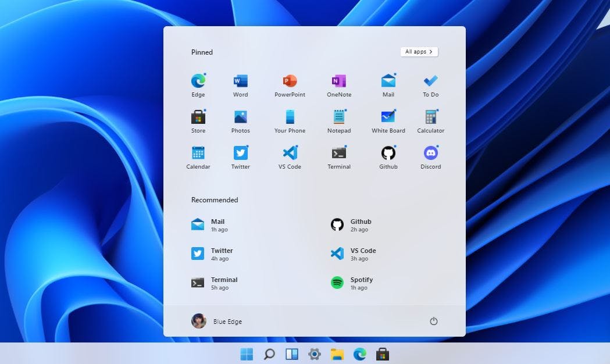Viewport: 610px width, 364px height.
Task: Launch Your Phone app
Action: coord(290,121)
